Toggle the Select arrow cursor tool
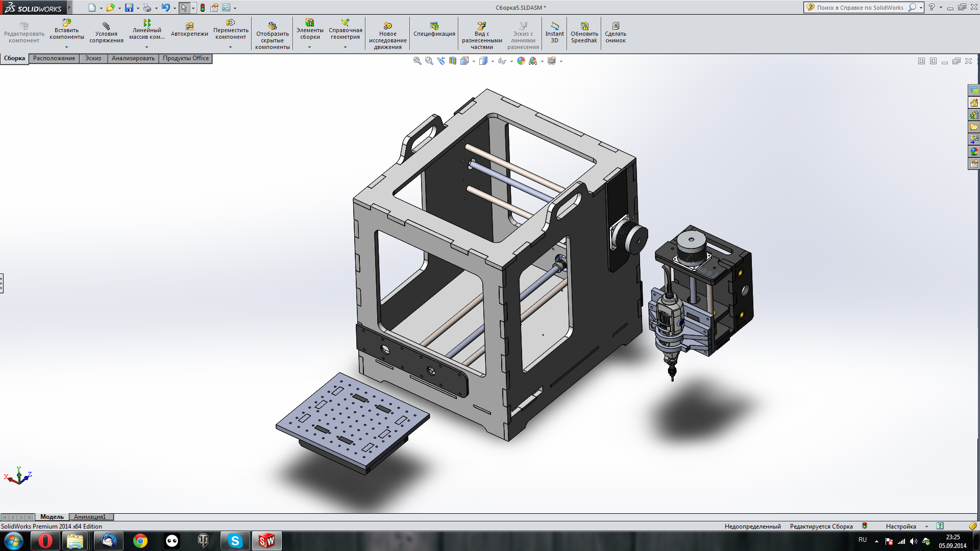980x551 pixels. [184, 8]
